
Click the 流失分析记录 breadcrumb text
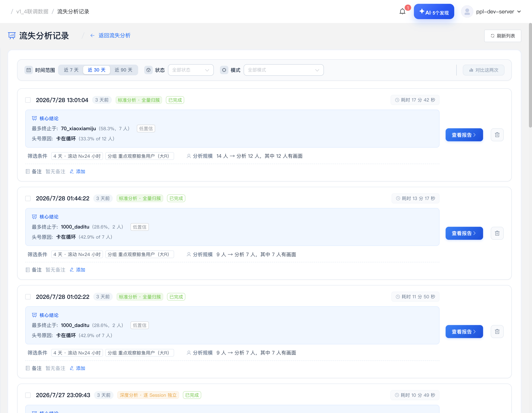pyautogui.click(x=73, y=11)
